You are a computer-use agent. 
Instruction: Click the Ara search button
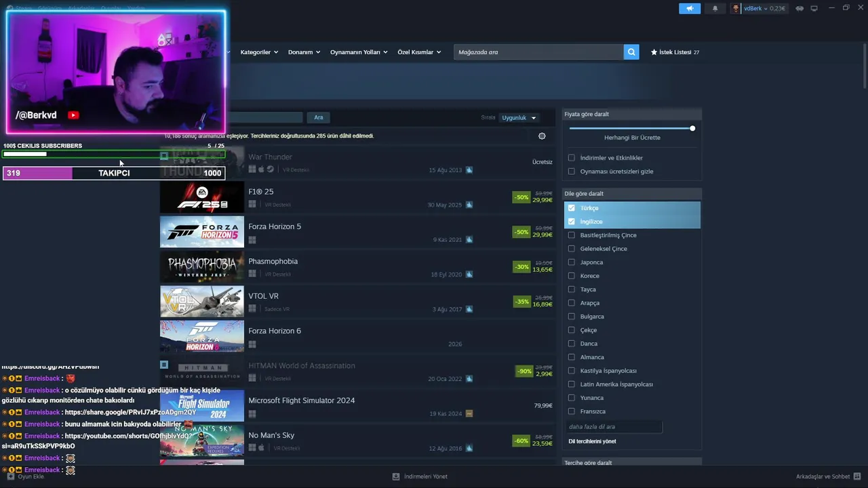coord(319,117)
